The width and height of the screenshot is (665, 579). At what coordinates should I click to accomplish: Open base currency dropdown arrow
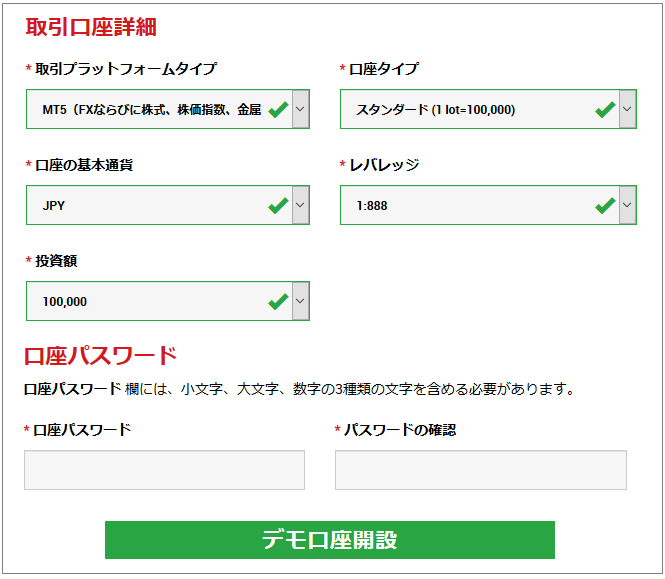300,205
